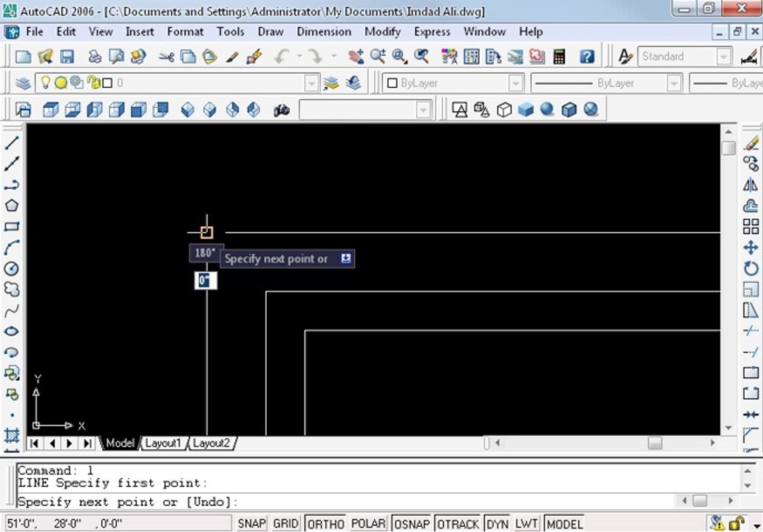763x532 pixels.
Task: Open the QuickCalc calculator icon
Action: (x=559, y=56)
